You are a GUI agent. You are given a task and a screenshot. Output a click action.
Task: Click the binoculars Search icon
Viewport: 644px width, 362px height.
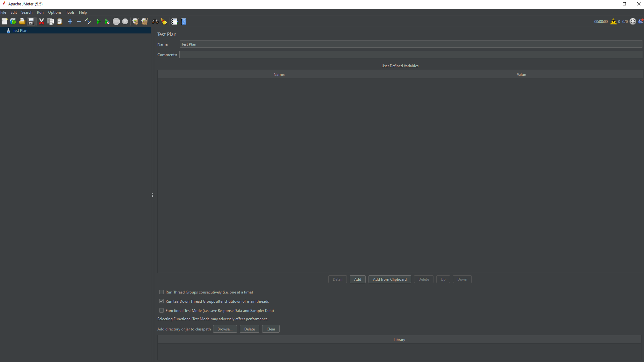pyautogui.click(x=155, y=21)
